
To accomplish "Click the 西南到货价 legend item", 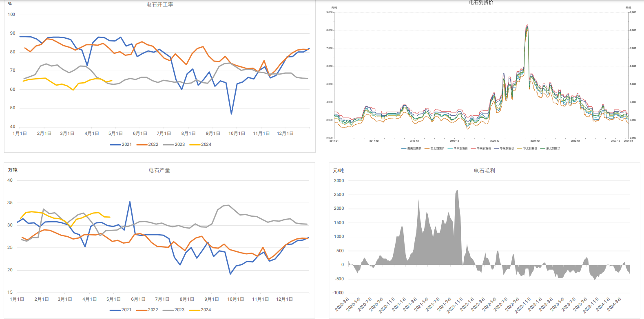I will tap(412, 149).
